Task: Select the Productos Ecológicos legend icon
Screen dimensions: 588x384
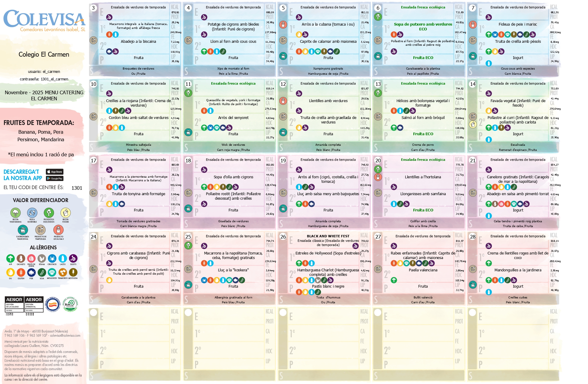Action: point(49,213)
